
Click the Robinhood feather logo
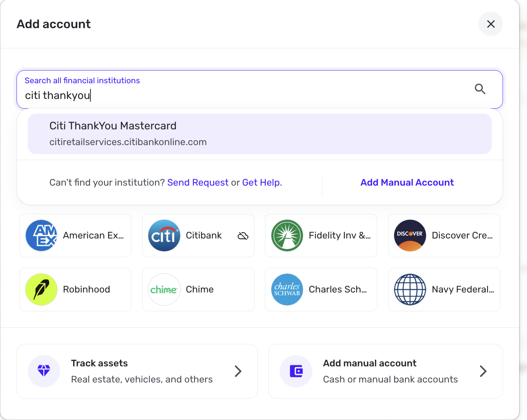[41, 289]
